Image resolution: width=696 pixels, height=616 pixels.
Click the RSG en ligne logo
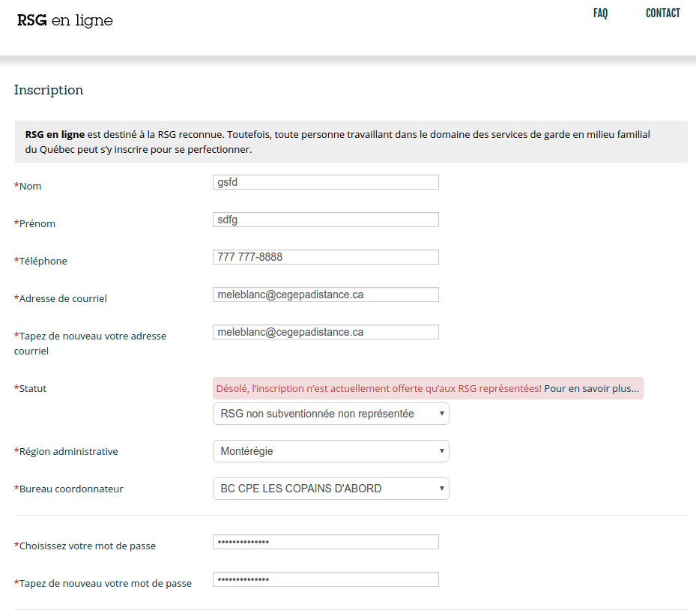coord(64,20)
